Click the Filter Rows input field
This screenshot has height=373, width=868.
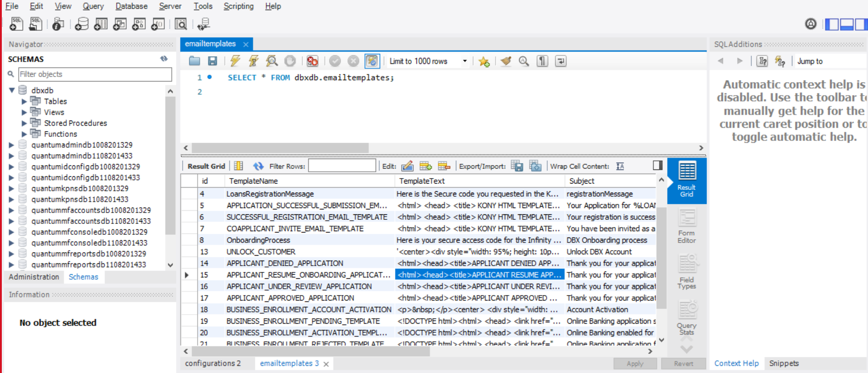pos(342,166)
